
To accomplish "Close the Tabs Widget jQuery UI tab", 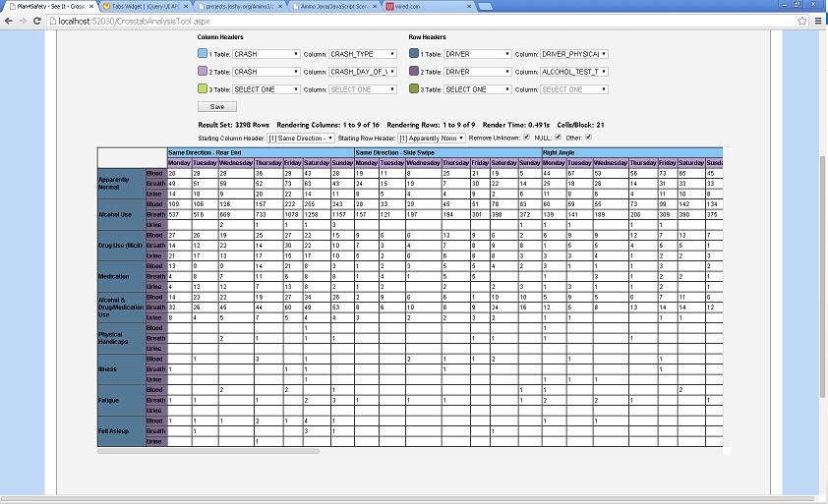I will coord(186,6).
